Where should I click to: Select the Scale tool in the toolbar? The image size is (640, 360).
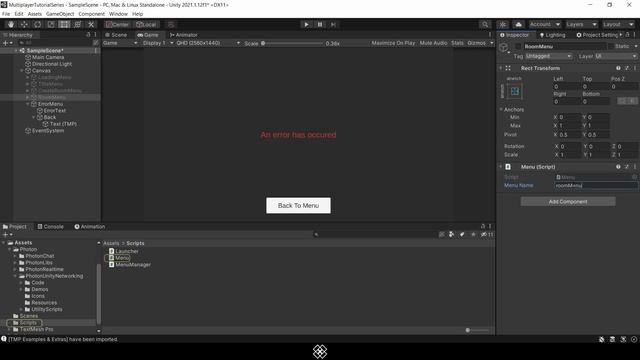tap(51, 24)
